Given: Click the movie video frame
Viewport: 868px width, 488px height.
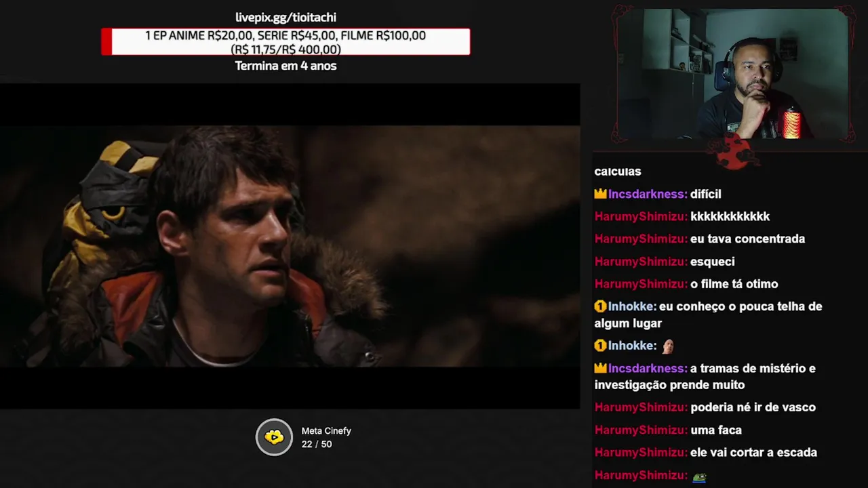Looking at the screenshot, I should 290,246.
